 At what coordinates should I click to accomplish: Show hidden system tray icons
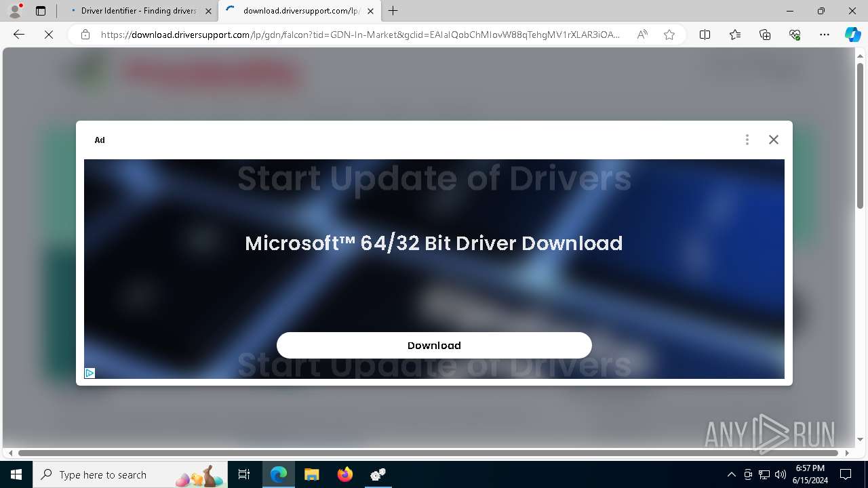(731, 474)
